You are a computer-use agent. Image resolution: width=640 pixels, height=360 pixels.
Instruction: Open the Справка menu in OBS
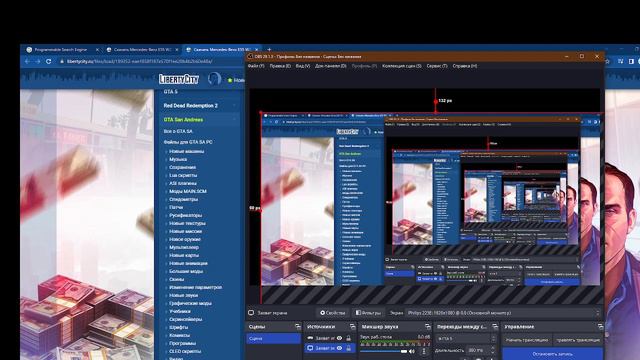pos(464,66)
